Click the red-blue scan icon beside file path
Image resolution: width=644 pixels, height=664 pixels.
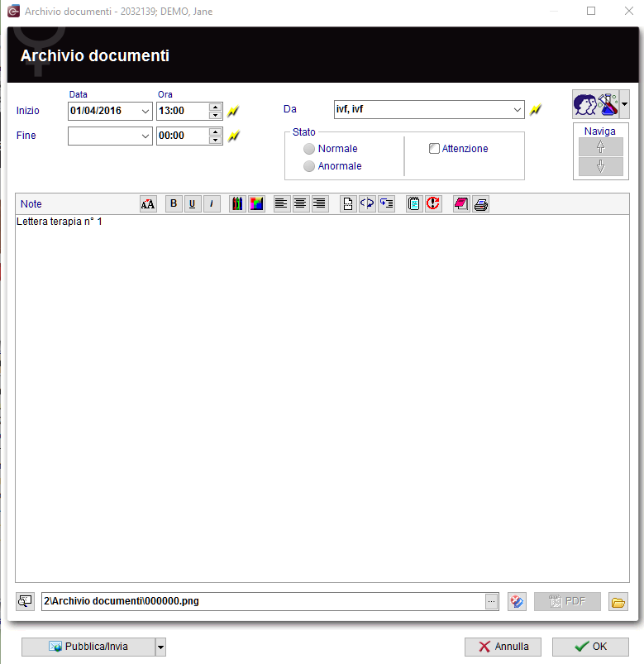tap(517, 601)
